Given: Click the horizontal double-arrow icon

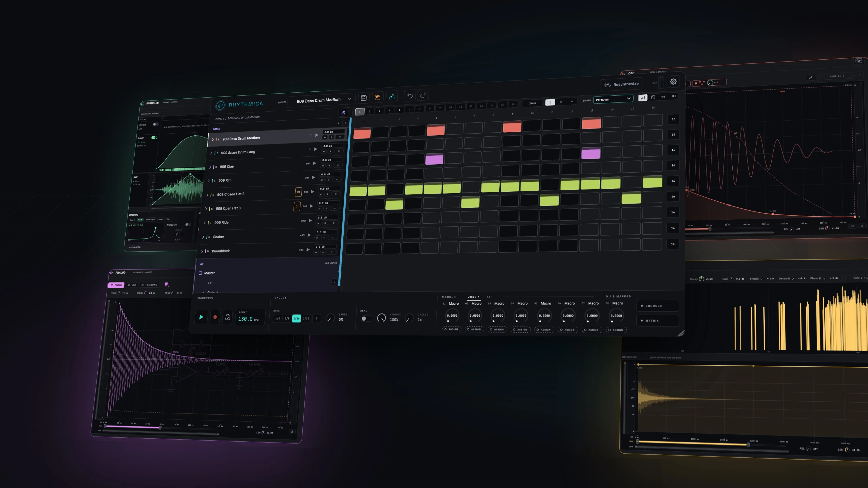Looking at the screenshot, I should click(x=663, y=97).
